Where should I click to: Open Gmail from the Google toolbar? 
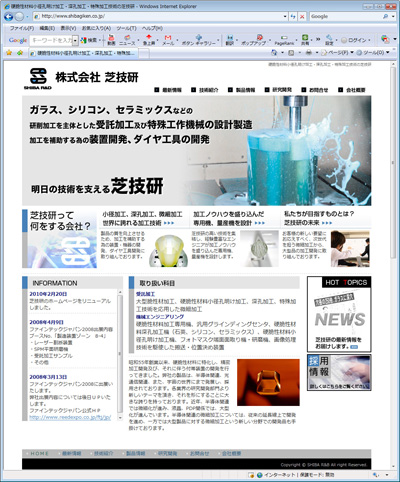(x=168, y=40)
